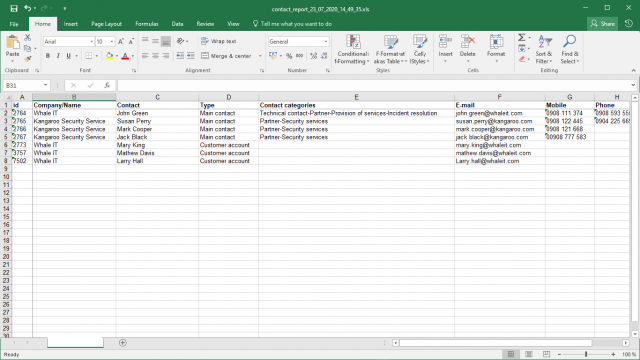The height and width of the screenshot is (360, 640).
Task: Decrease the cell indent
Action: (180, 56)
